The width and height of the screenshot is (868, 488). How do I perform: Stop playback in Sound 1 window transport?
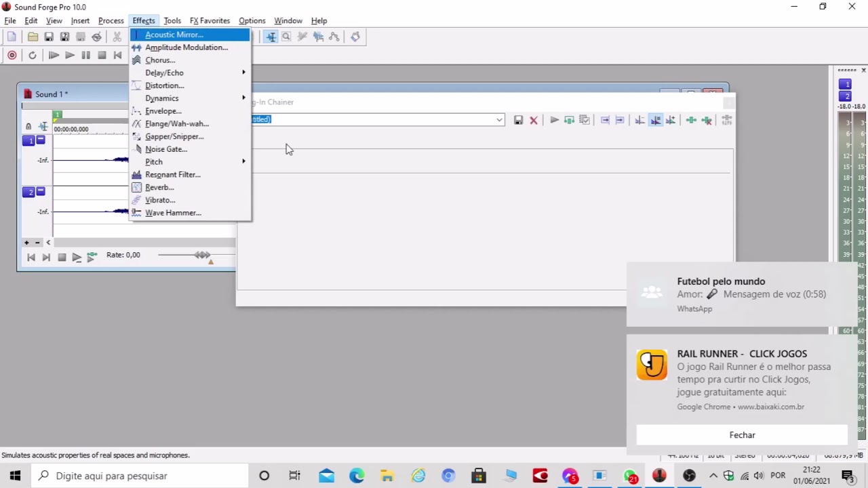tap(62, 258)
